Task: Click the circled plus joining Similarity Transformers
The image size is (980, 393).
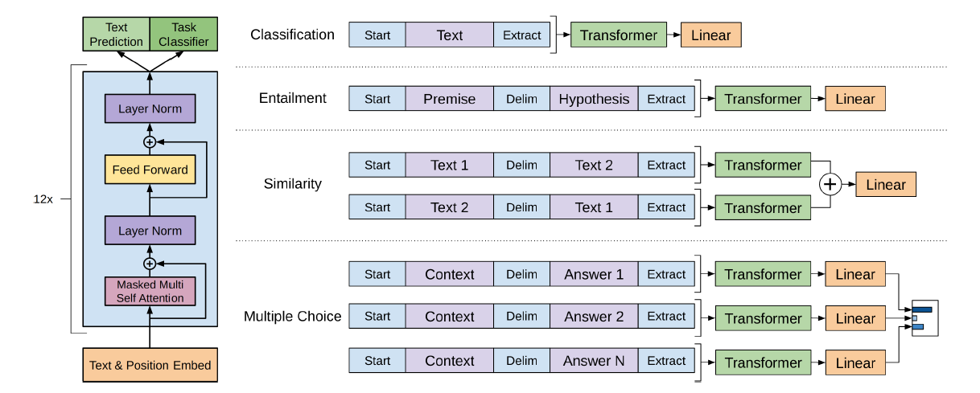Action: pos(830,185)
